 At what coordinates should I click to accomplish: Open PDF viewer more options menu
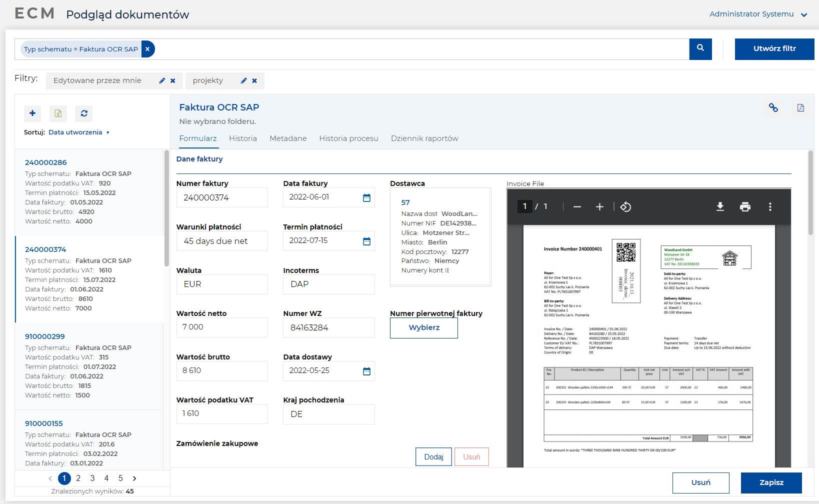[770, 206]
